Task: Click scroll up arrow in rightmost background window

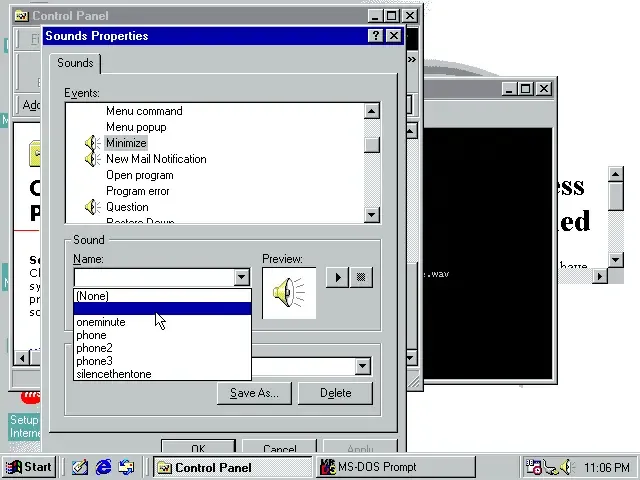Action: [x=616, y=174]
